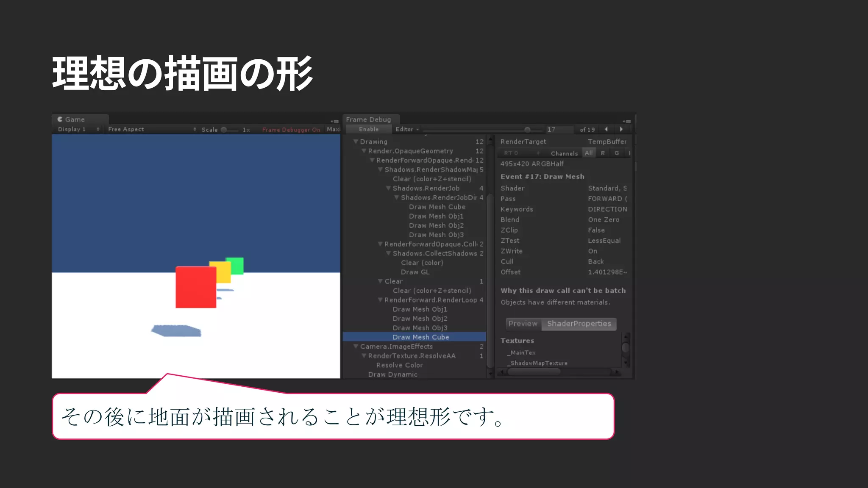Collapse the Shadows.CollectShadows node

click(x=388, y=253)
